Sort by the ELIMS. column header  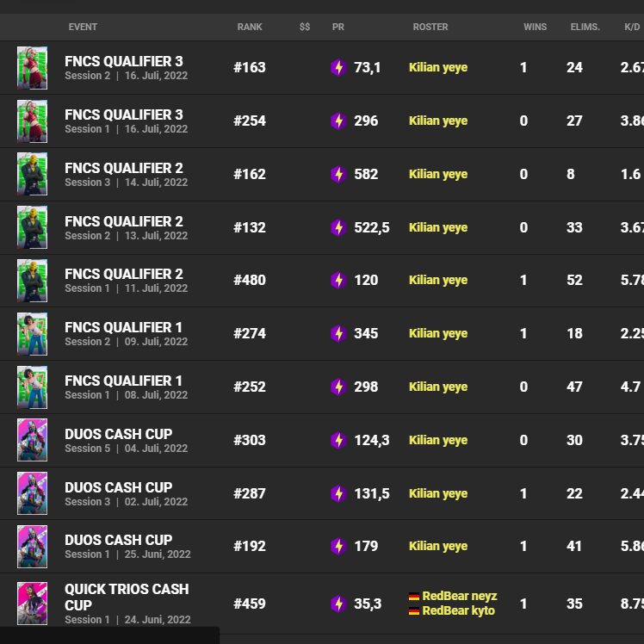585,27
